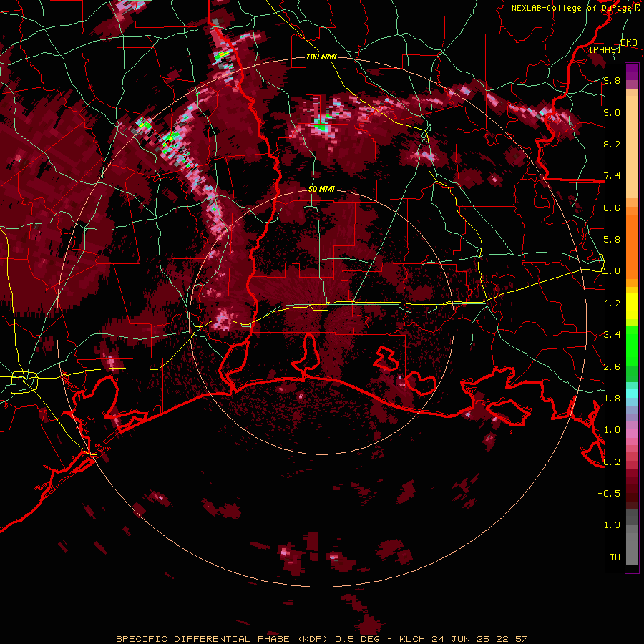Click the 4.2 scale value
The height and width of the screenshot is (644, 644).
[x=612, y=303]
